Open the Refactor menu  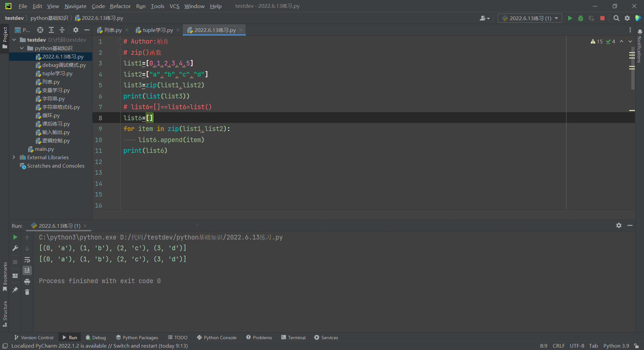tap(120, 6)
